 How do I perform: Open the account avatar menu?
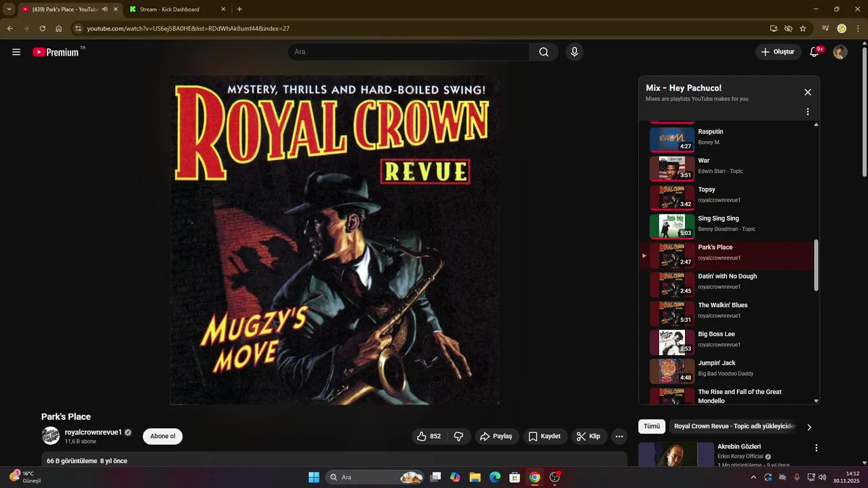pos(840,52)
